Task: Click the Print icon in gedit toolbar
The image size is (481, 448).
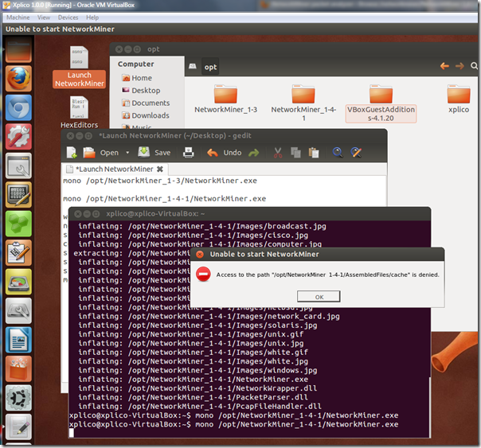Action: [189, 152]
